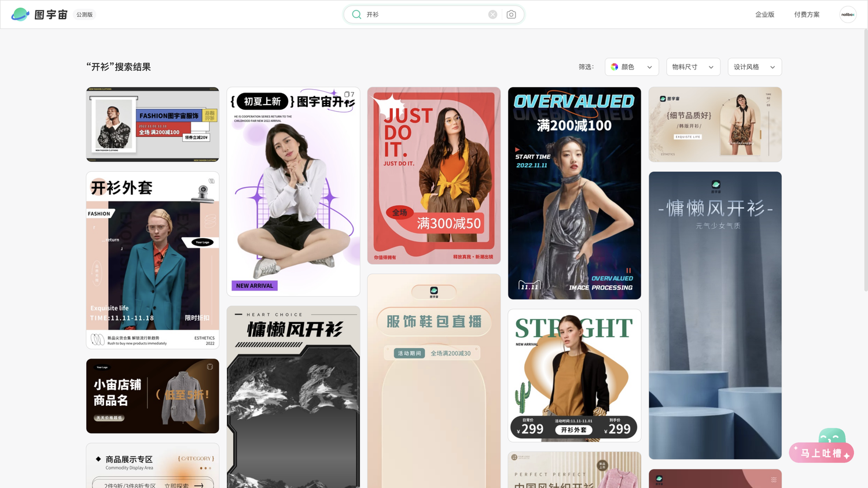This screenshot has height=488, width=868.
Task: Clear the search text with X icon
Action: [492, 14]
